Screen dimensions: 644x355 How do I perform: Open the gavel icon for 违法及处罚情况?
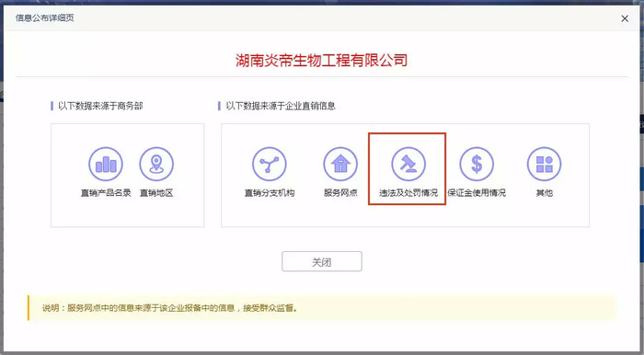(x=408, y=164)
